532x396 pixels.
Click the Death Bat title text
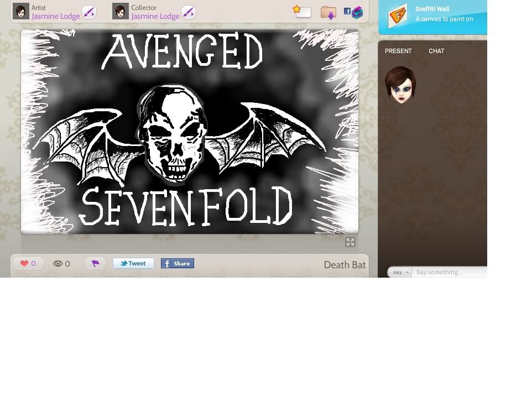345,265
